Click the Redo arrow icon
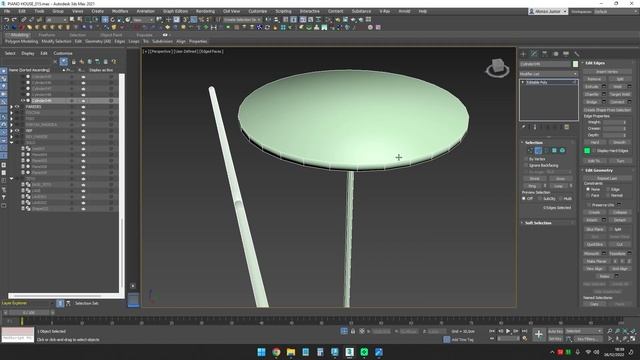This screenshot has height=360, width=640. (14, 20)
